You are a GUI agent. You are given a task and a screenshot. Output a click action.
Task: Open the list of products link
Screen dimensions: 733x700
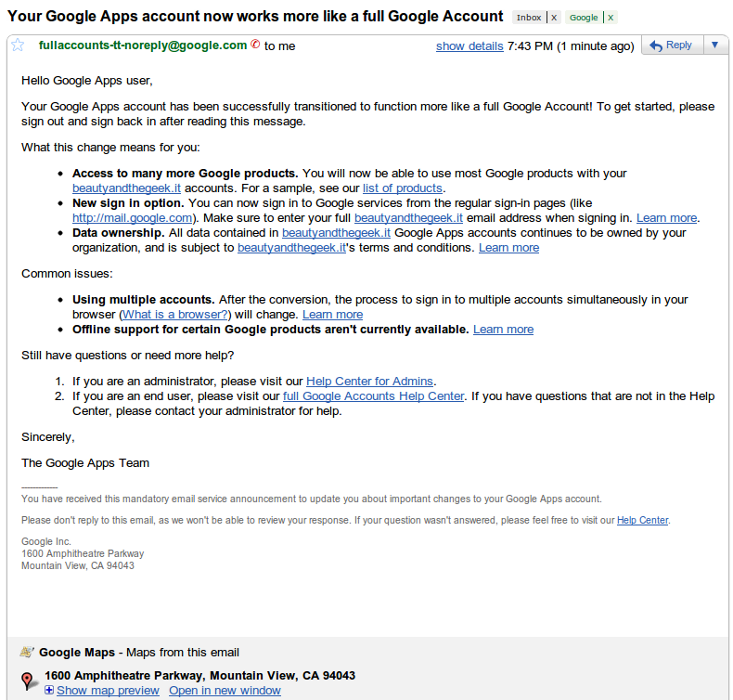(x=403, y=188)
